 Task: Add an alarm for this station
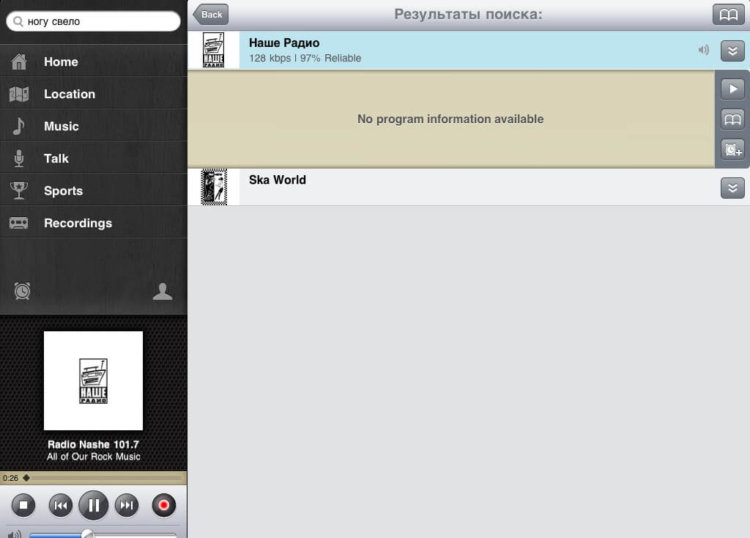pyautogui.click(x=732, y=150)
